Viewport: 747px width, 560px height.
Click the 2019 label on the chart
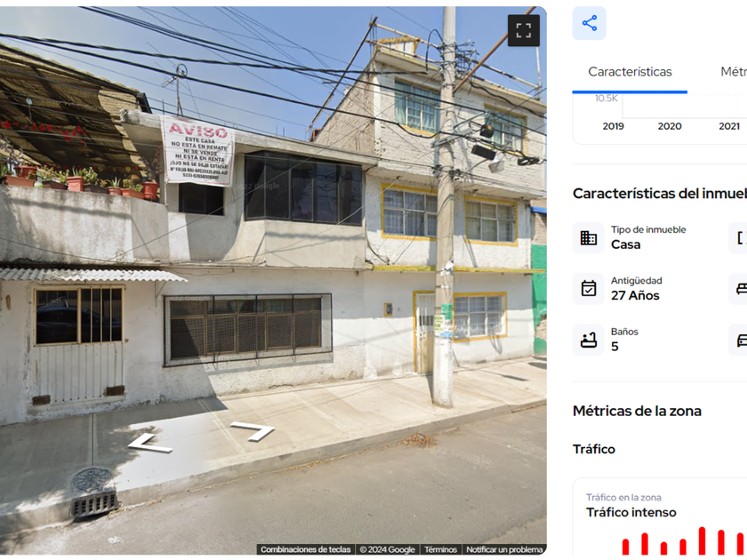tap(613, 126)
